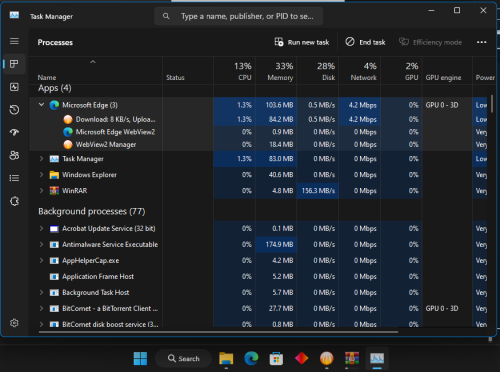Open the Users sidebar icon
Image resolution: width=500 pixels, height=372 pixels.
(x=14, y=155)
